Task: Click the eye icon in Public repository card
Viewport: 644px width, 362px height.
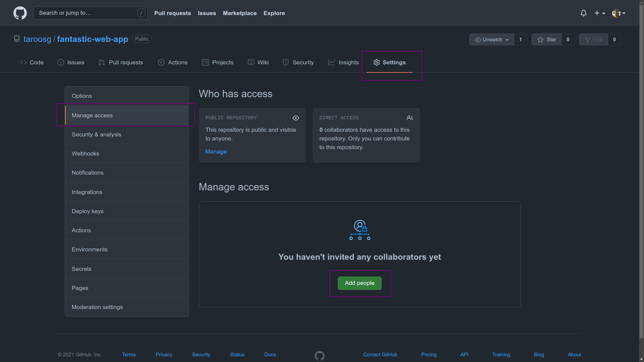Action: [296, 118]
